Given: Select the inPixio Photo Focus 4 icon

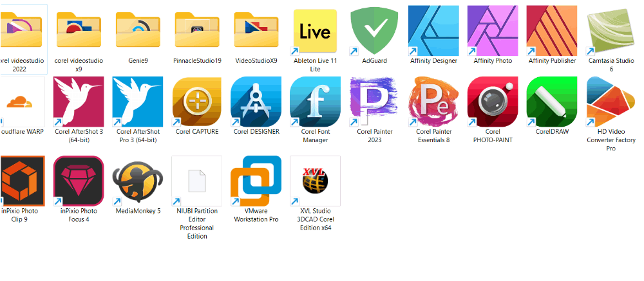Looking at the screenshot, I should [x=79, y=181].
